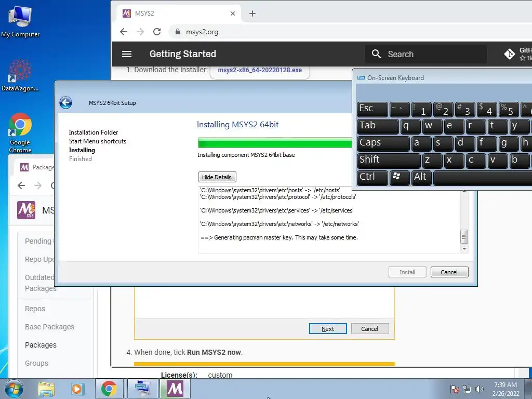Open the DataWagon desktop shortcut
The height and width of the screenshot is (399, 532).
point(20,75)
